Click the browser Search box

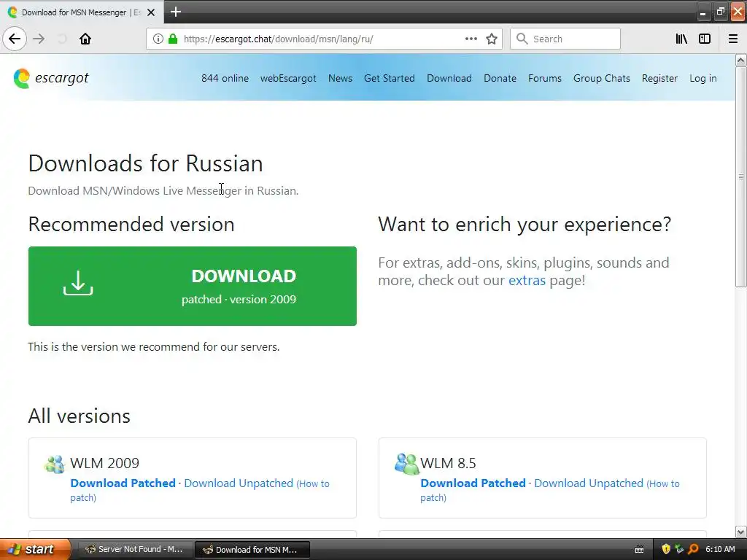(565, 39)
